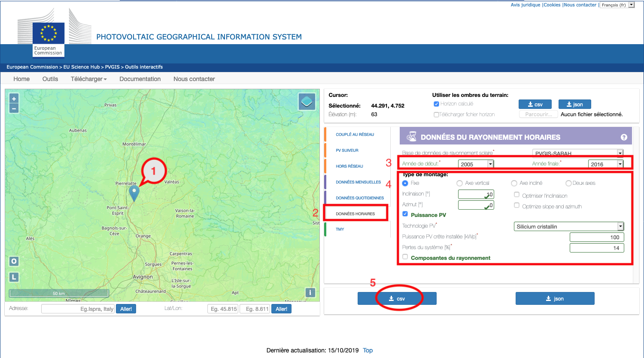644x358 pixels.
Task: Click the Adresse input field
Action: pyautogui.click(x=78, y=309)
